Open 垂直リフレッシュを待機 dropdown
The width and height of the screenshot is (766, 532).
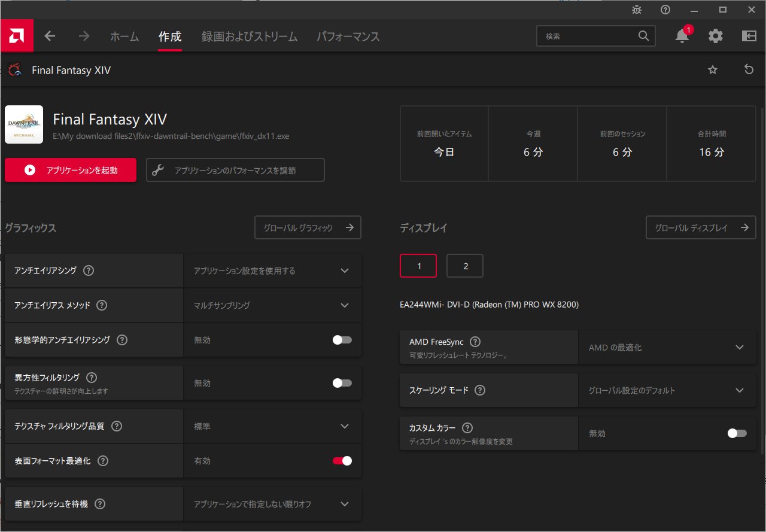272,504
